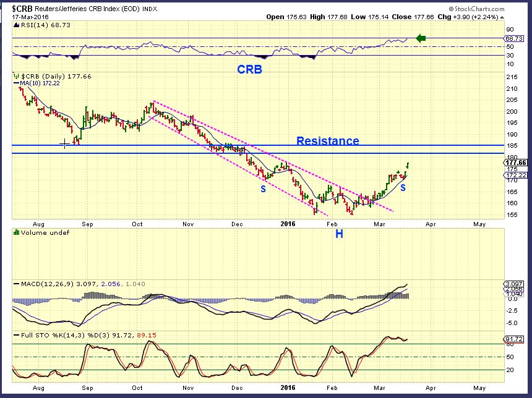Click the volume bars icon beside Volume undef
532x398 pixels.
pyautogui.click(x=16, y=232)
